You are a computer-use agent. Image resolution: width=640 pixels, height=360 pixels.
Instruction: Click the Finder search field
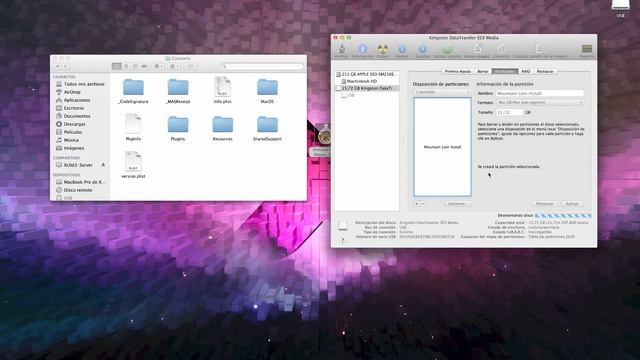pos(262,66)
